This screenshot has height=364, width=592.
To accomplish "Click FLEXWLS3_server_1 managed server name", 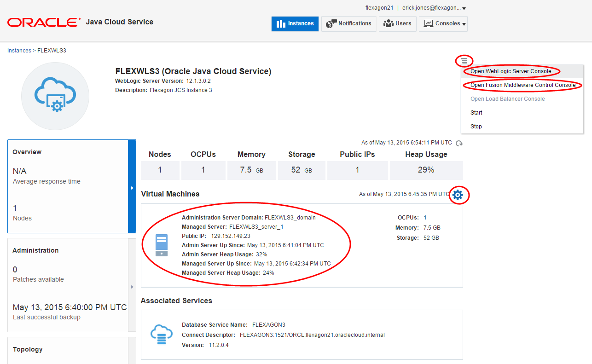I will [256, 227].
